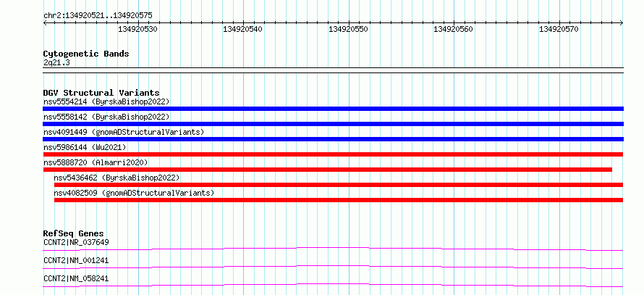Click the blue bar for nsv5554214
The width and height of the screenshot is (644, 295).
333,109
